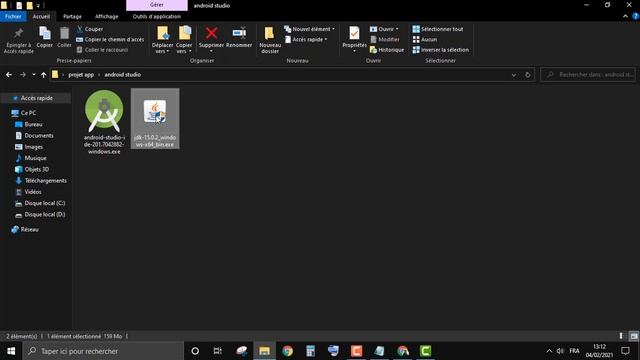The height and width of the screenshot is (360, 640).
Task: Select jdk-15.0.2 windows-x64 bin.exe file
Action: (155, 118)
